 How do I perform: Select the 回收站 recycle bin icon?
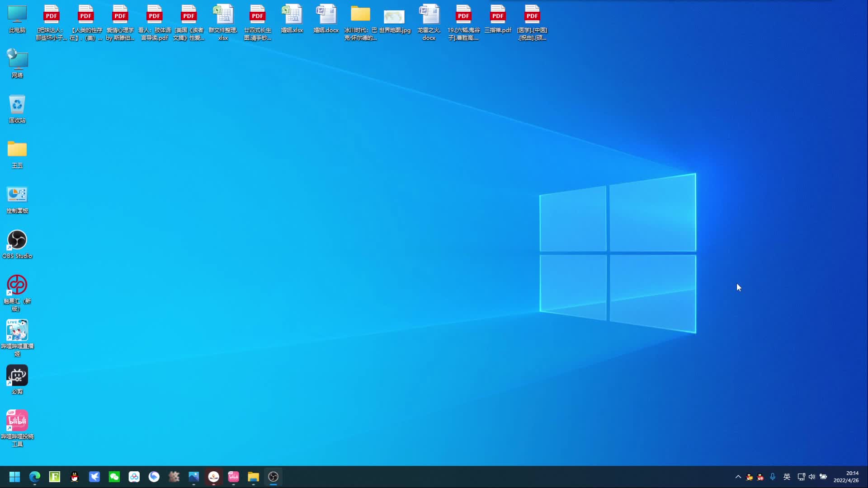[17, 109]
